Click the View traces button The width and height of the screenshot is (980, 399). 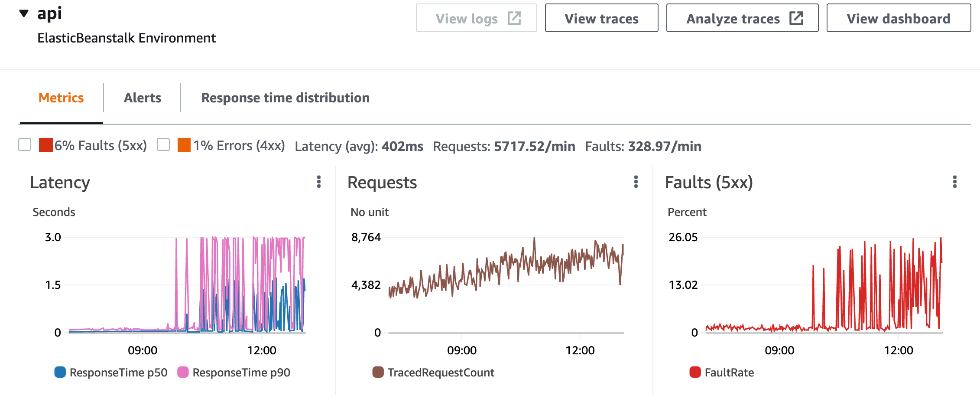coord(601,18)
